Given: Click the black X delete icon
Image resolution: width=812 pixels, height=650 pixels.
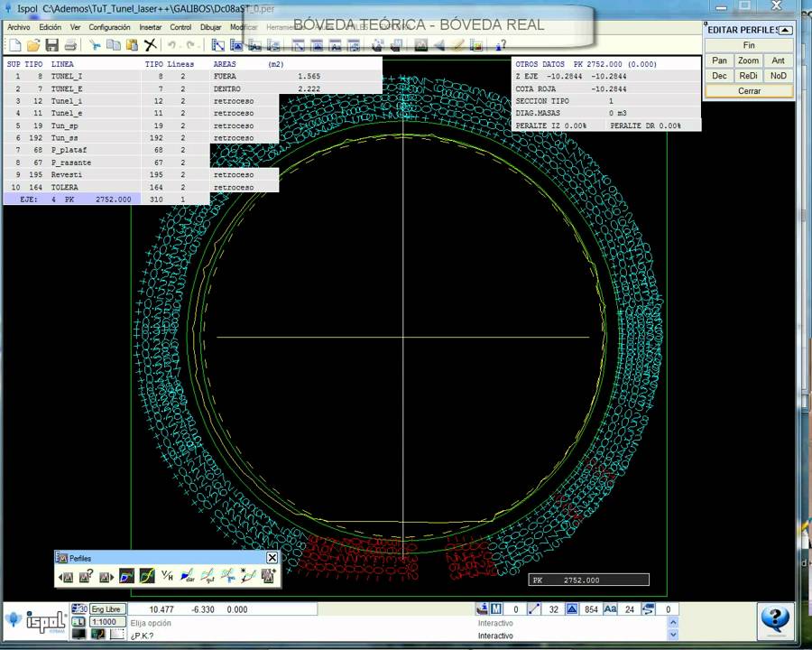Looking at the screenshot, I should [150, 46].
